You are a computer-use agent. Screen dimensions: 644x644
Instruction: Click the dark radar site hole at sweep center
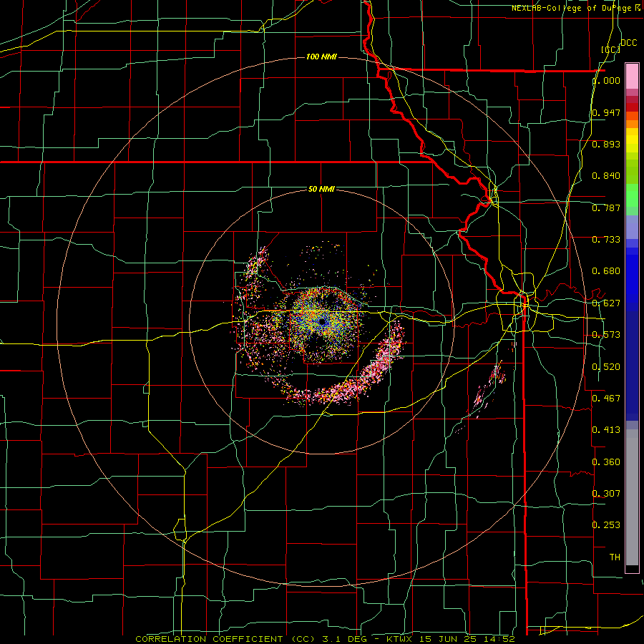323,321
